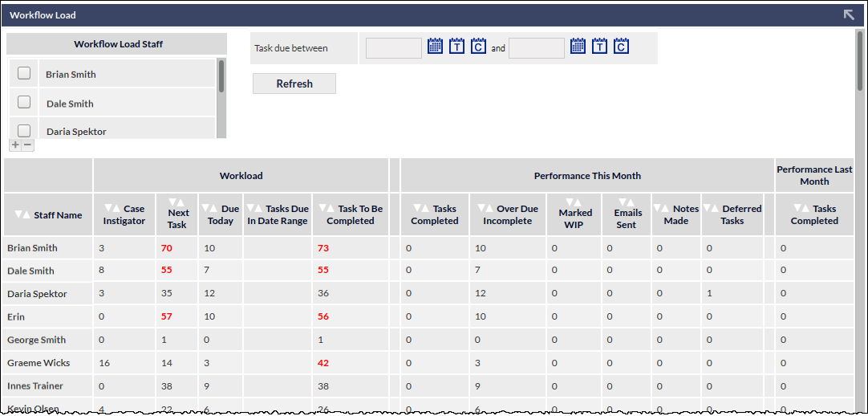Sort Tasks Due In Date Range descending
The image size is (868, 416).
[x=251, y=209]
